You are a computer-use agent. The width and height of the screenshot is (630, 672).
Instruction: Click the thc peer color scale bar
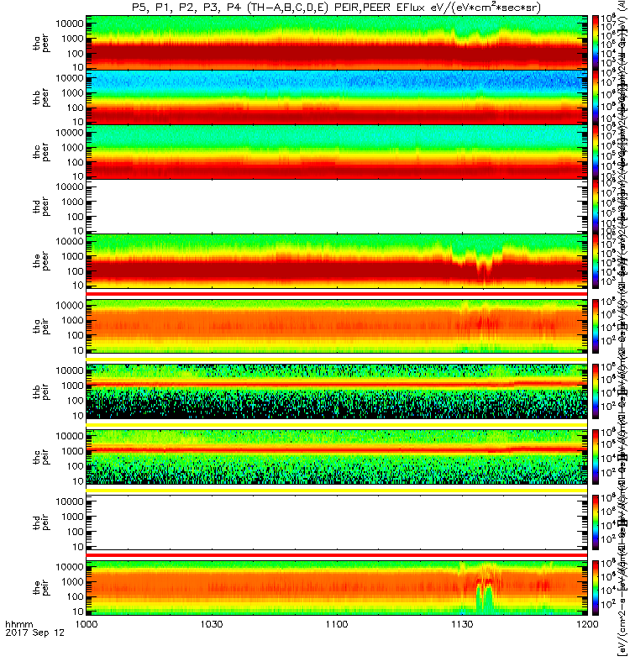tap(596, 152)
